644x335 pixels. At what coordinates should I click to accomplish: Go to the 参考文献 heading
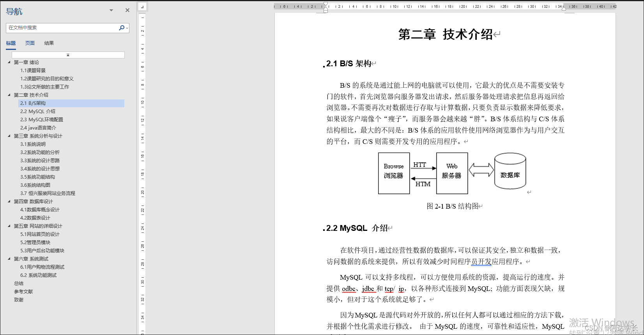click(23, 292)
